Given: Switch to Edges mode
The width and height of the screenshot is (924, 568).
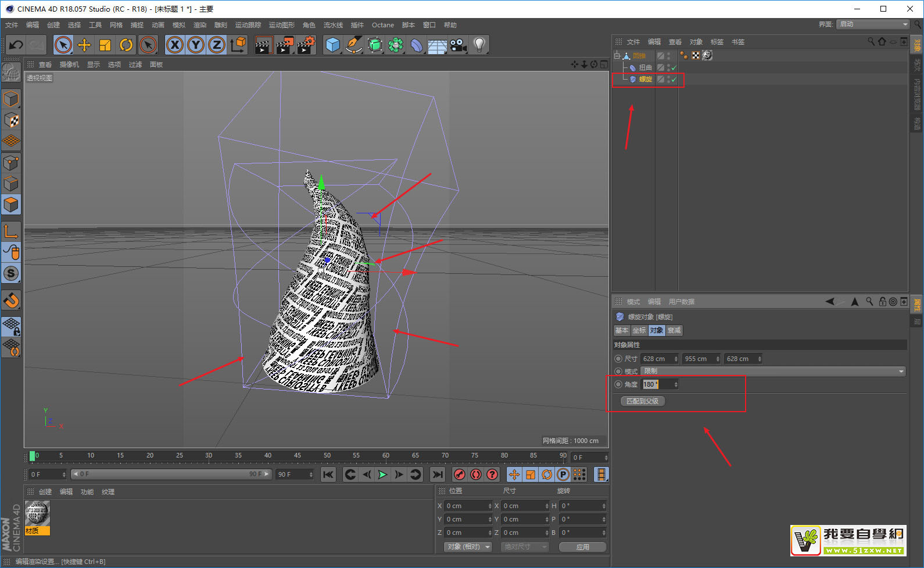Looking at the screenshot, I should tap(11, 184).
